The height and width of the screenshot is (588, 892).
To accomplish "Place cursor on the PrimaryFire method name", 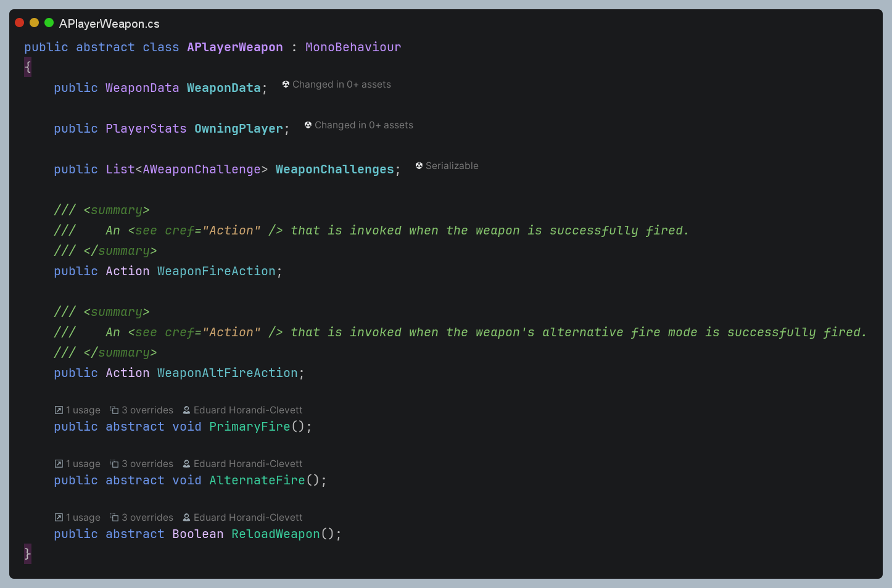I will pos(249,427).
